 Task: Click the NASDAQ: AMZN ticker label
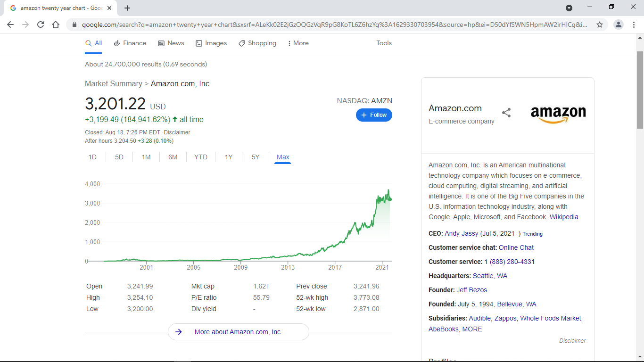[x=364, y=101]
